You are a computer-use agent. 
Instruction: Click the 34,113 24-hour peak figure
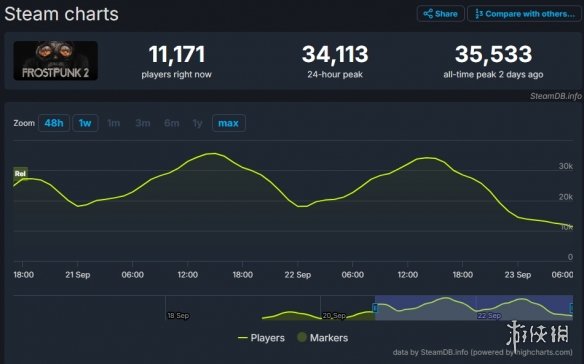point(335,54)
